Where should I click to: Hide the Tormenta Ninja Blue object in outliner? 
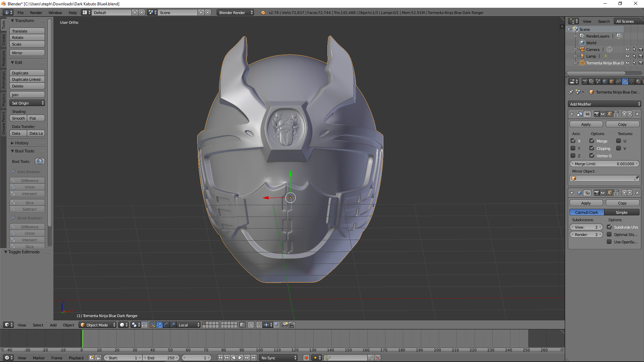628,63
